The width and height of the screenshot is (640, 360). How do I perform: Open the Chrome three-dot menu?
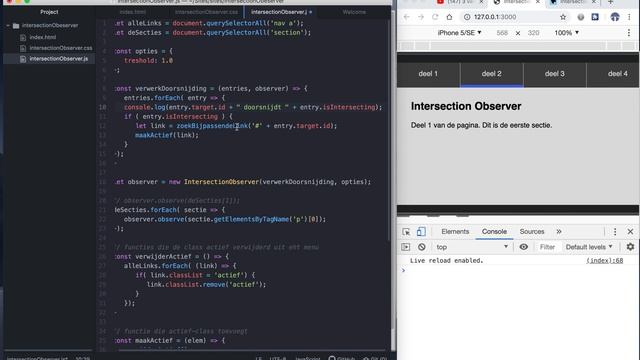(x=629, y=17)
